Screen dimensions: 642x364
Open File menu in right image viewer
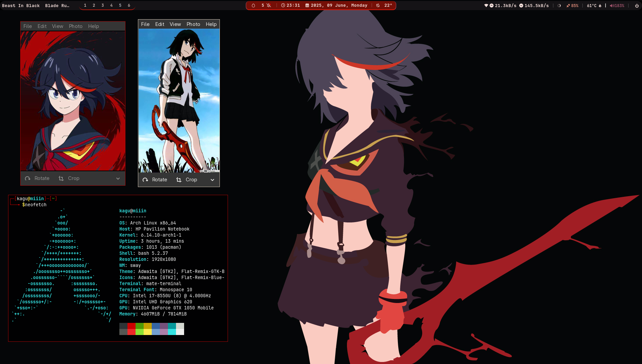[145, 24]
